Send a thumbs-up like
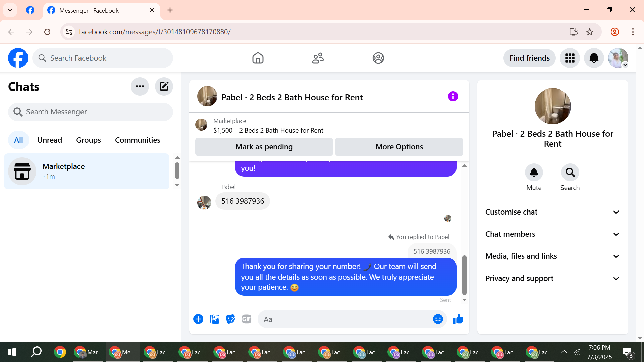 pos(458,319)
